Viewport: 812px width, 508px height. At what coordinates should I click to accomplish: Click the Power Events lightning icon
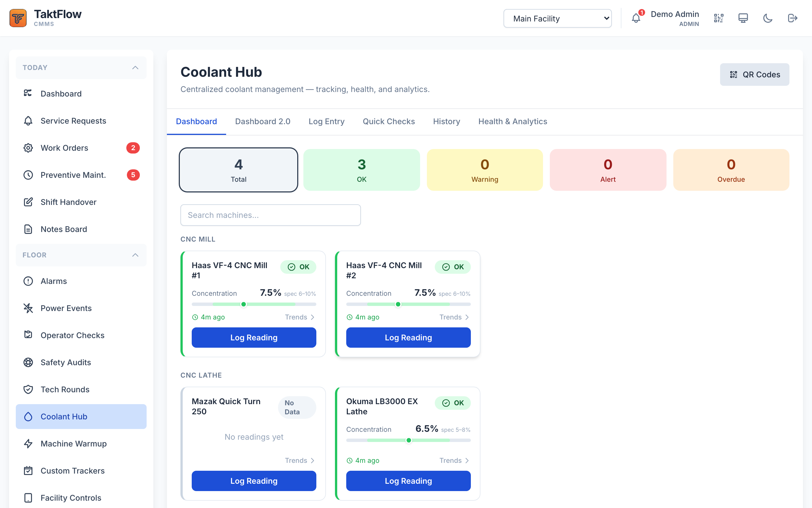tap(28, 308)
